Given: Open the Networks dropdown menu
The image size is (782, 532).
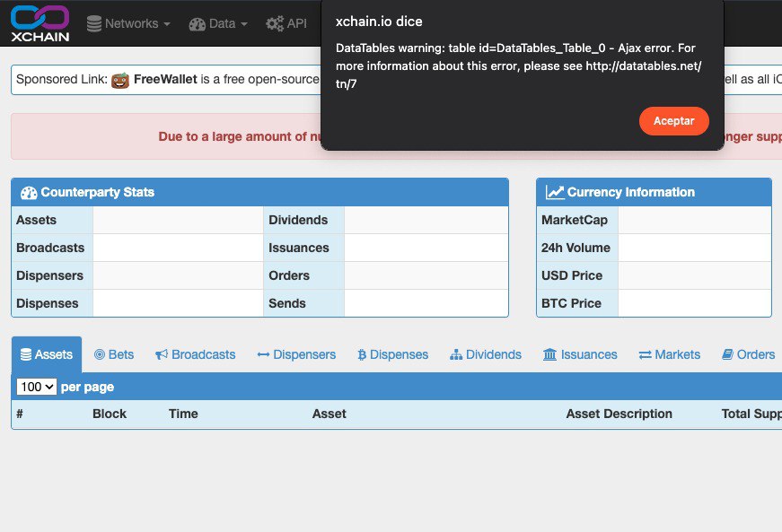Looking at the screenshot, I should (128, 23).
